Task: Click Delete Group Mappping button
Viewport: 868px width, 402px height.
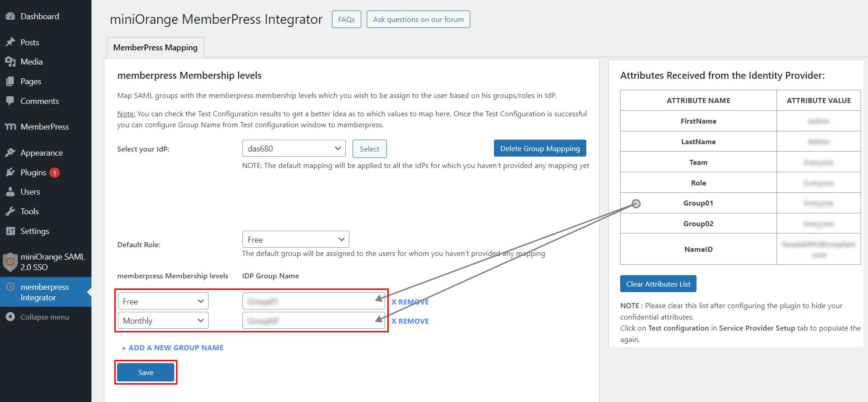Action: [x=540, y=148]
